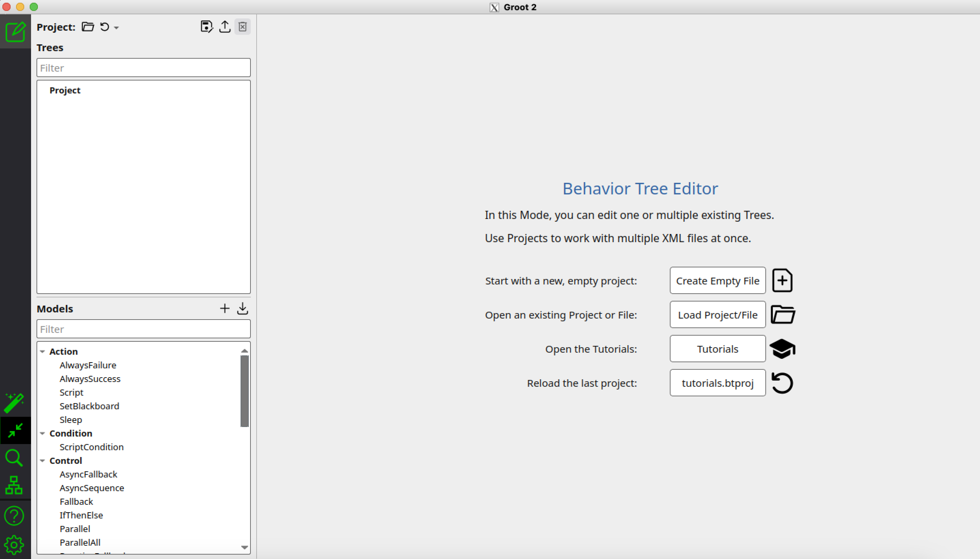Select the Script action model
The width and height of the screenshot is (980, 559).
pyautogui.click(x=71, y=392)
